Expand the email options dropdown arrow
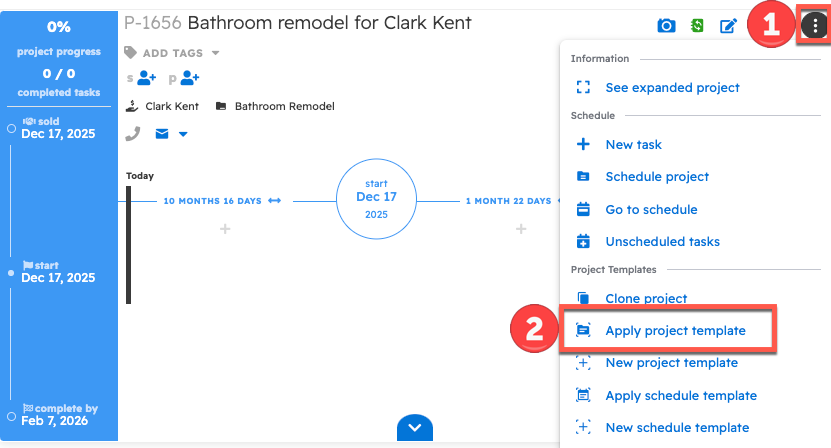The width and height of the screenshot is (831, 448). point(182,134)
